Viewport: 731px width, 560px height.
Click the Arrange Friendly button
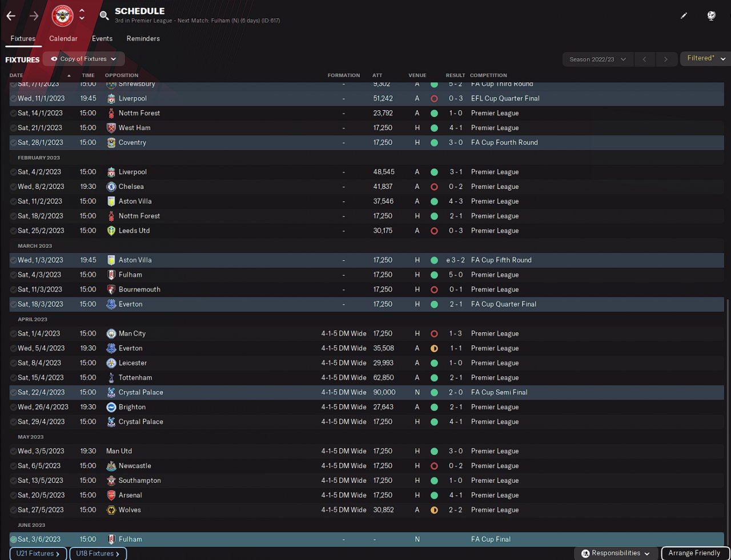pos(694,553)
